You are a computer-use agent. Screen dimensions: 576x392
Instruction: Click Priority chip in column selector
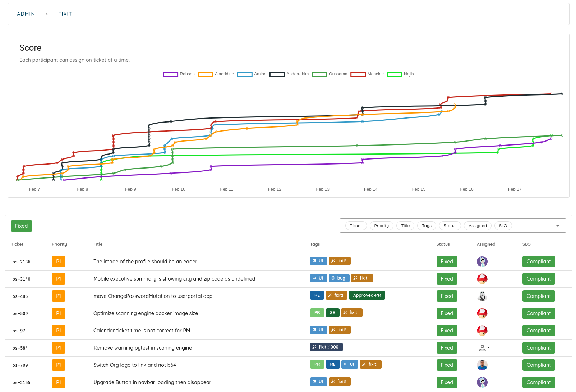tap(381, 226)
